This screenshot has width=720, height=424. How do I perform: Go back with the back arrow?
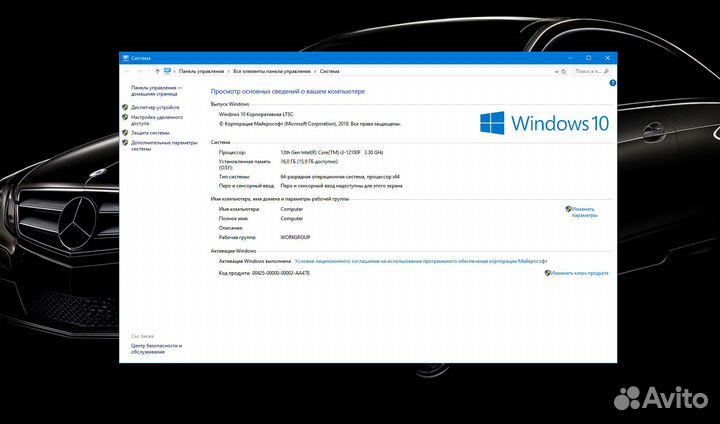pyautogui.click(x=127, y=72)
